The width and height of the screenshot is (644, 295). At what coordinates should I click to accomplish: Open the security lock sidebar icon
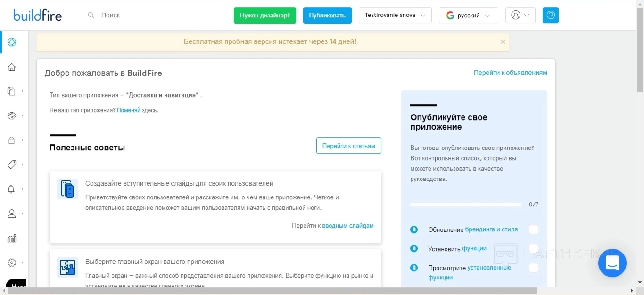coord(12,140)
